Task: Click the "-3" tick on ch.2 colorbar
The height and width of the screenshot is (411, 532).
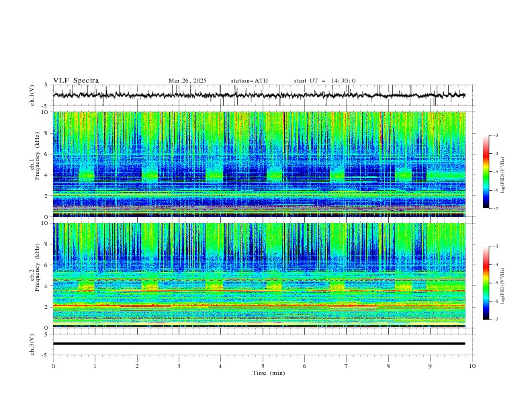Action: tap(495, 246)
